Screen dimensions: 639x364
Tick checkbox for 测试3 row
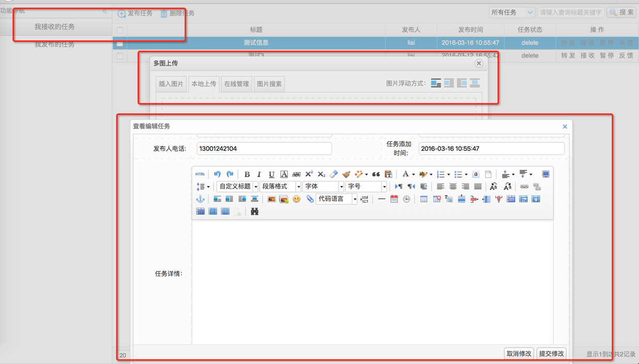(x=120, y=56)
